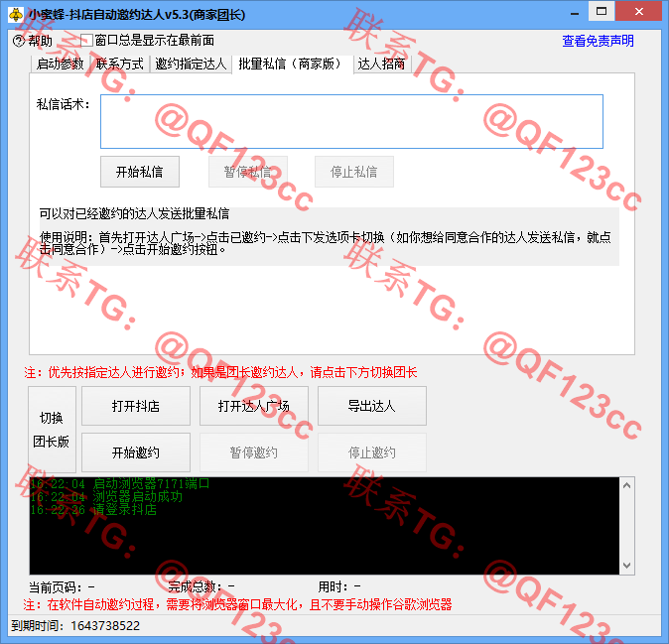Screen dimensions: 669x644
Task: Click log line 请登录抖店
Action: pyautogui.click(x=93, y=509)
